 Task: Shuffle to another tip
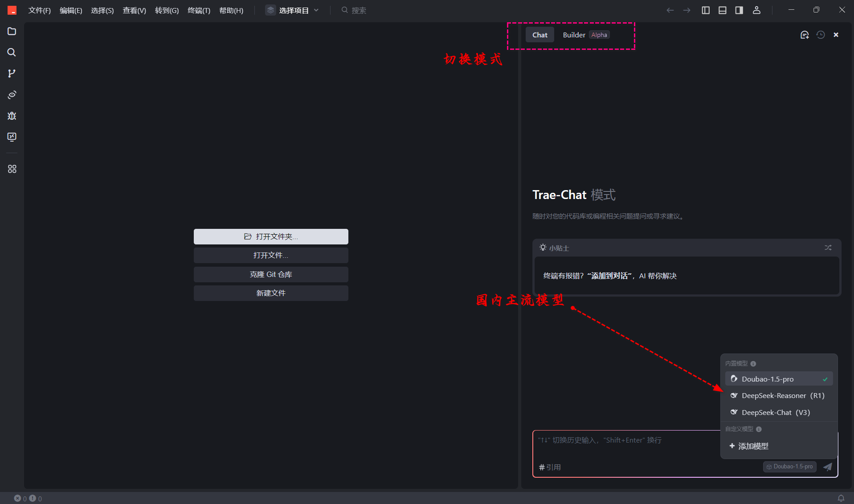click(828, 248)
